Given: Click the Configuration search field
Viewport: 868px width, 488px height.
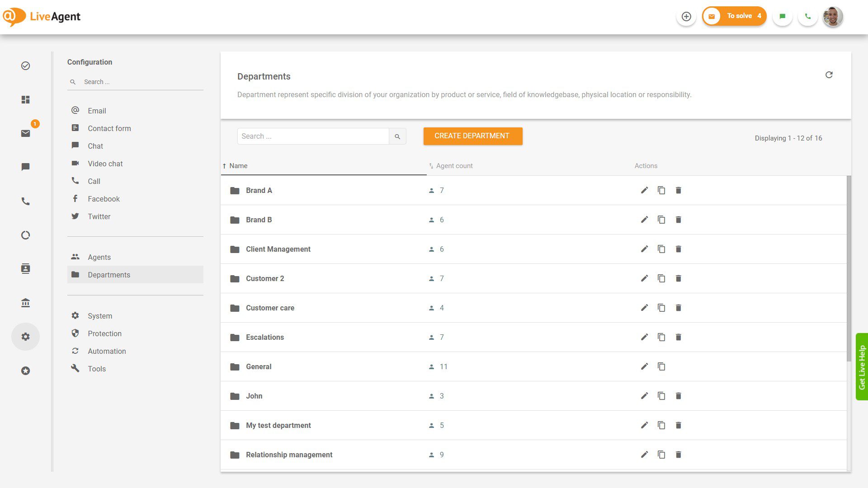Looking at the screenshot, I should (135, 82).
